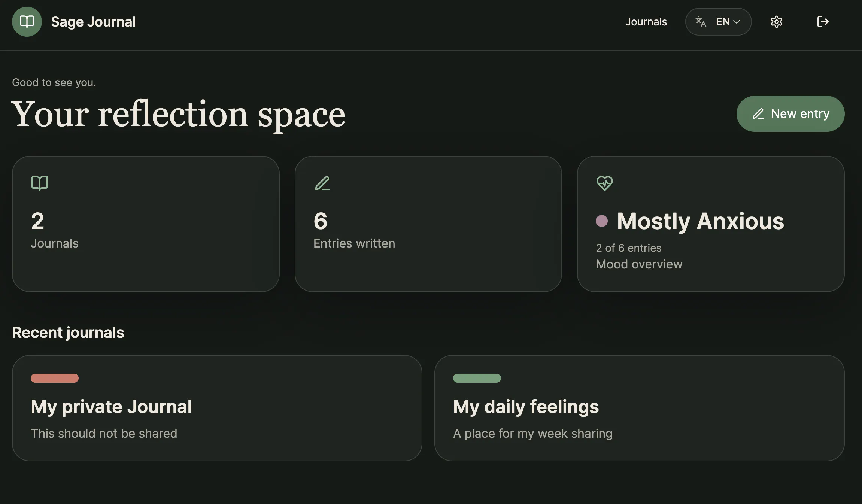The height and width of the screenshot is (504, 862).
Task: Click the open book icon in Journals card
Action: [40, 183]
